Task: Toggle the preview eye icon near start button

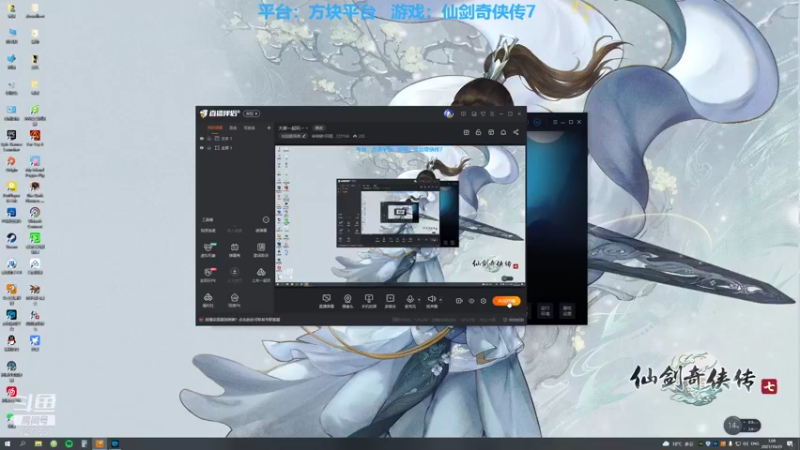Action: pos(471,301)
